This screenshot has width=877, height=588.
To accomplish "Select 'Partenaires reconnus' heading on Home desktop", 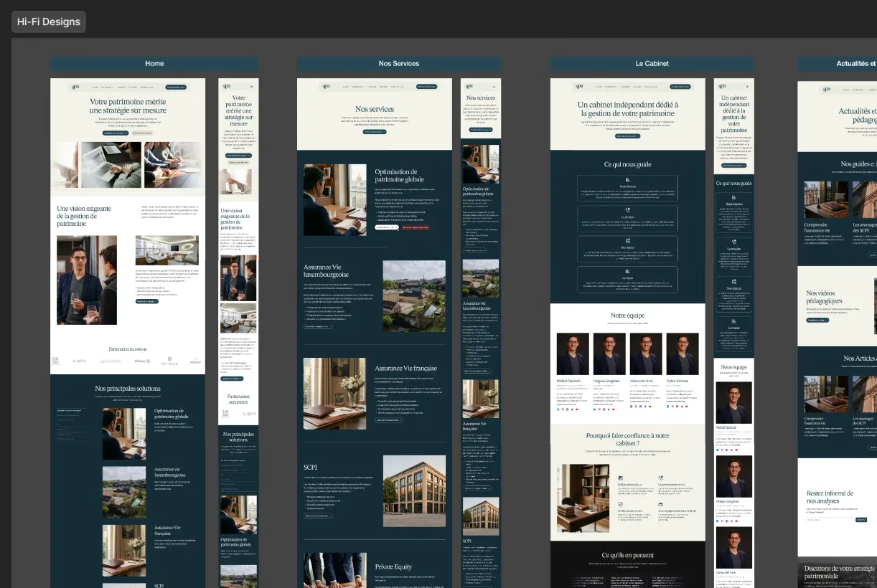I will tap(128, 349).
